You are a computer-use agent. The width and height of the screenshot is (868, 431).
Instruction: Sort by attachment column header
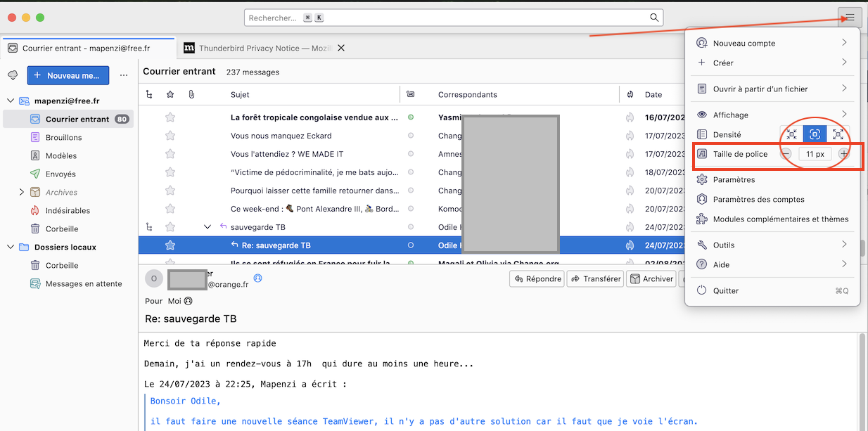(x=191, y=94)
